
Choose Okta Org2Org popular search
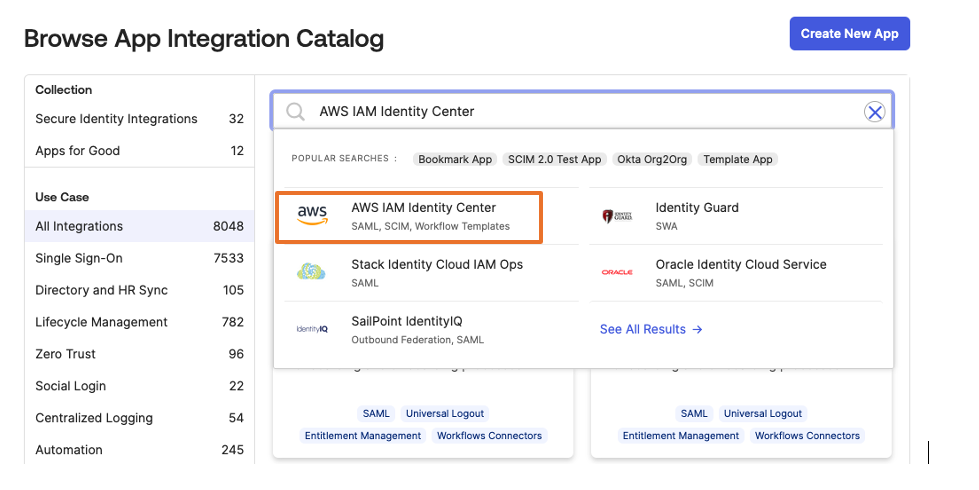[651, 159]
